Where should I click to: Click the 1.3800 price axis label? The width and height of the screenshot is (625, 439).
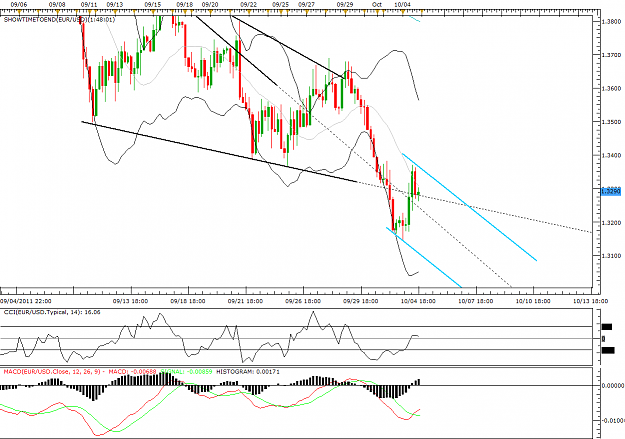coord(613,21)
